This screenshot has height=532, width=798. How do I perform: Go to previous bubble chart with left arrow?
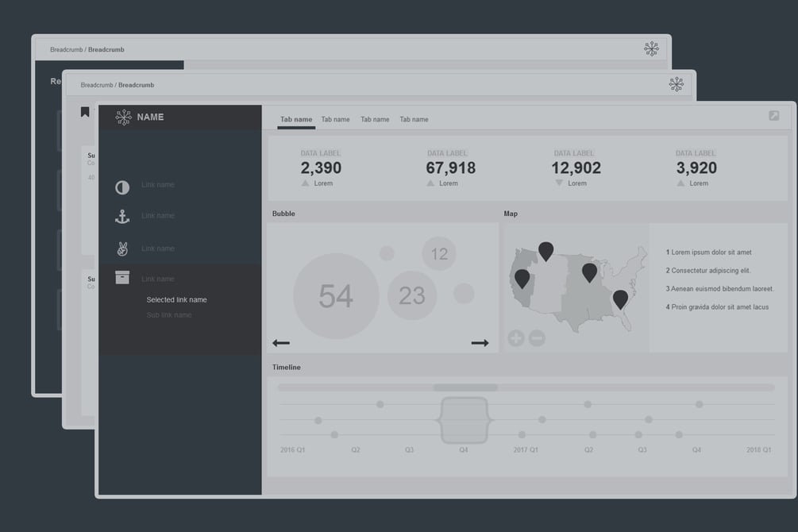coord(281,343)
